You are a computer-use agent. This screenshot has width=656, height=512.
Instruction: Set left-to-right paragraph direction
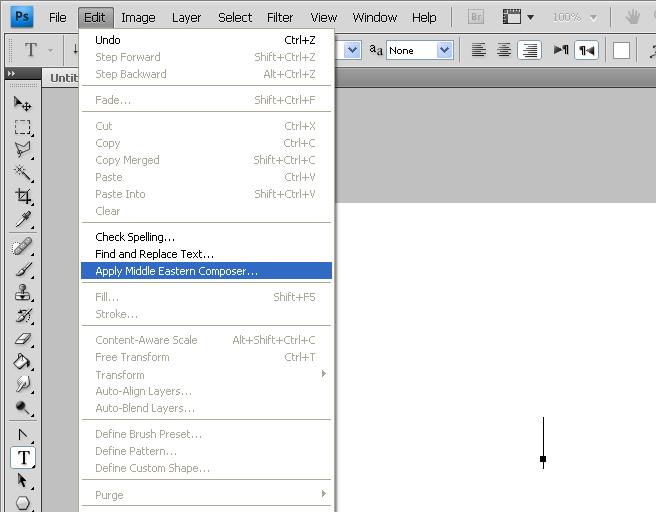(561, 50)
